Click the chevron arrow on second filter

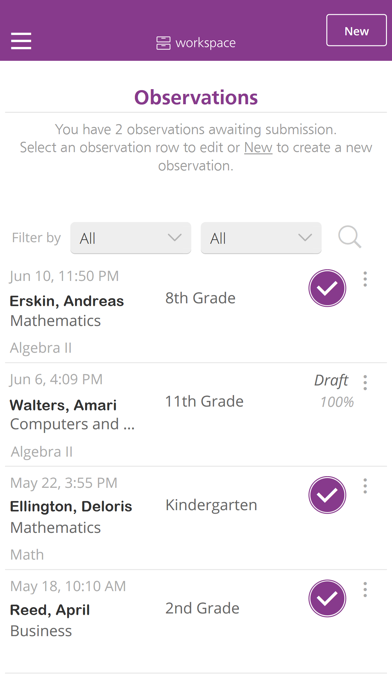point(305,237)
